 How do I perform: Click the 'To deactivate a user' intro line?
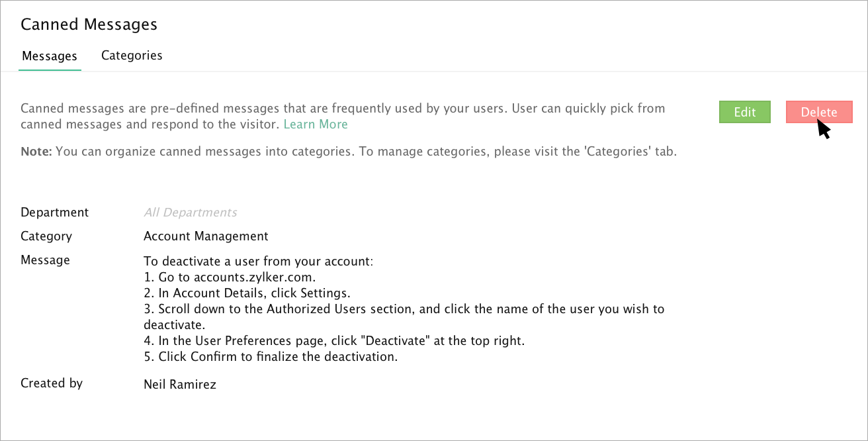(259, 262)
